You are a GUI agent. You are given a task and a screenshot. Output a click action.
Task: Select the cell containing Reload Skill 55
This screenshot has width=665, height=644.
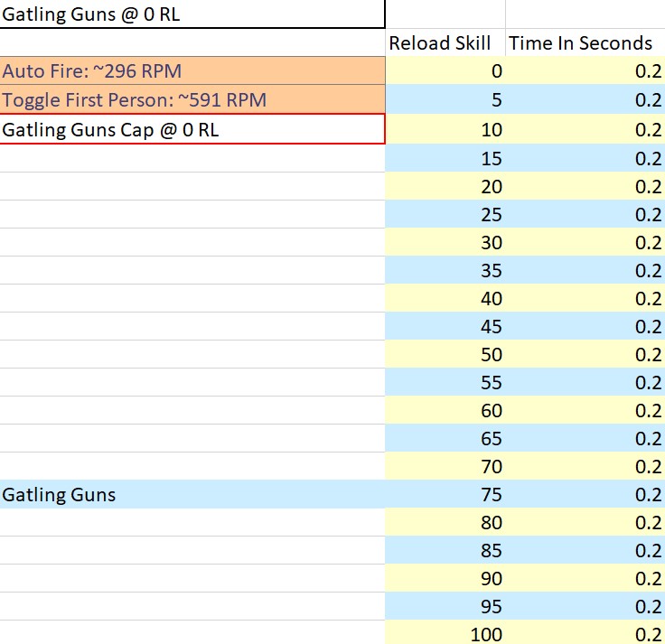445,382
